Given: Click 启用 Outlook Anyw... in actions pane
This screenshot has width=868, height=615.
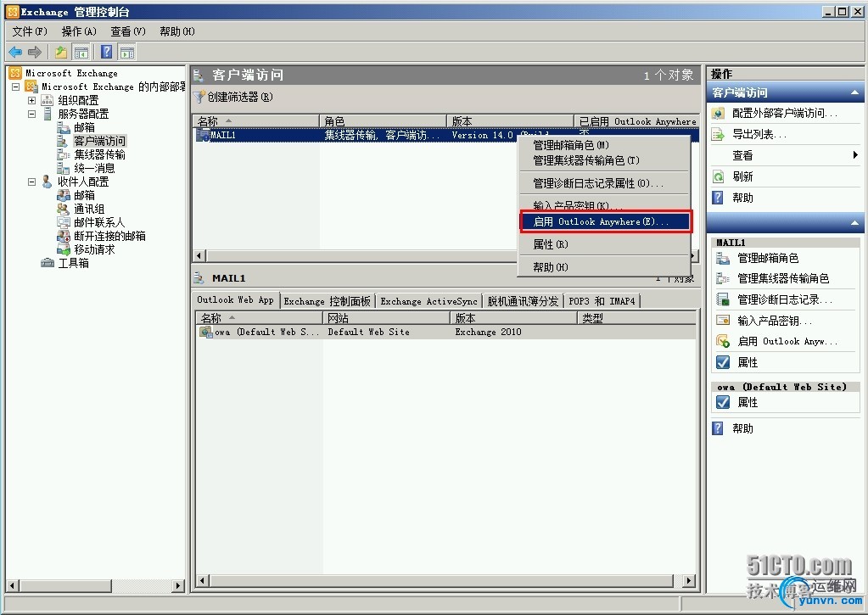Looking at the screenshot, I should tap(787, 341).
